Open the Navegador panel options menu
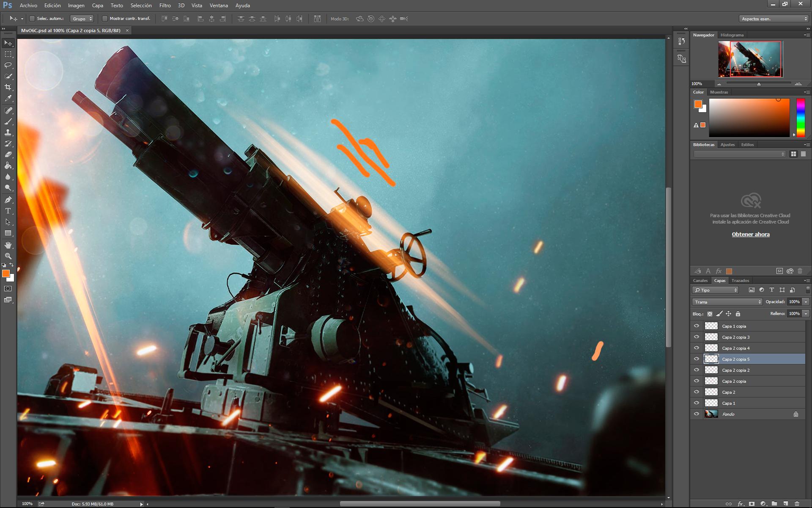812x508 pixels. [807, 35]
